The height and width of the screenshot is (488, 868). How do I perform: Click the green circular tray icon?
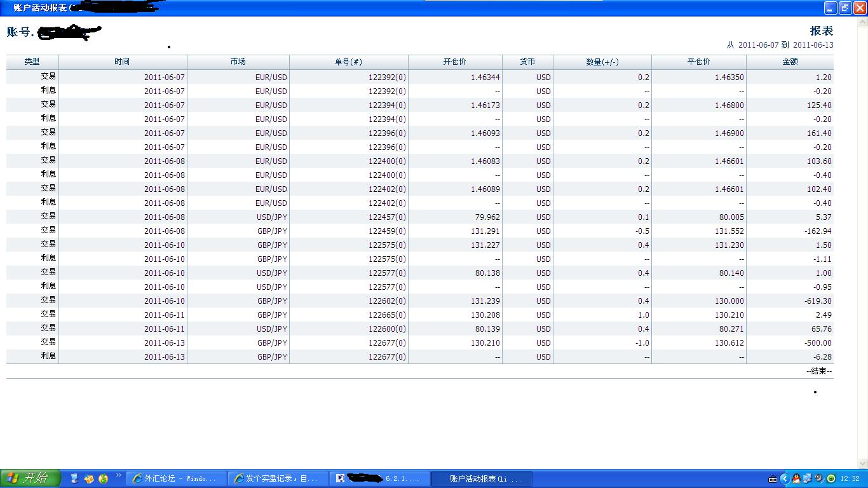[831, 478]
